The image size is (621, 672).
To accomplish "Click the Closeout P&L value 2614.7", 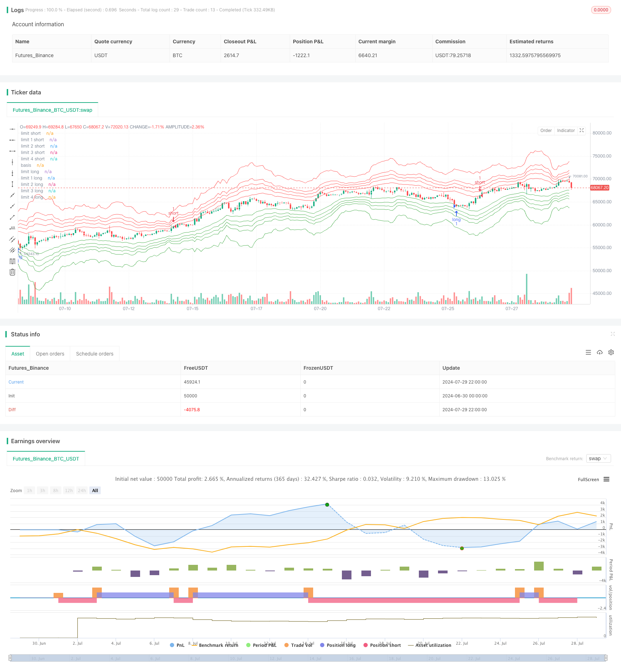I will 231,55.
